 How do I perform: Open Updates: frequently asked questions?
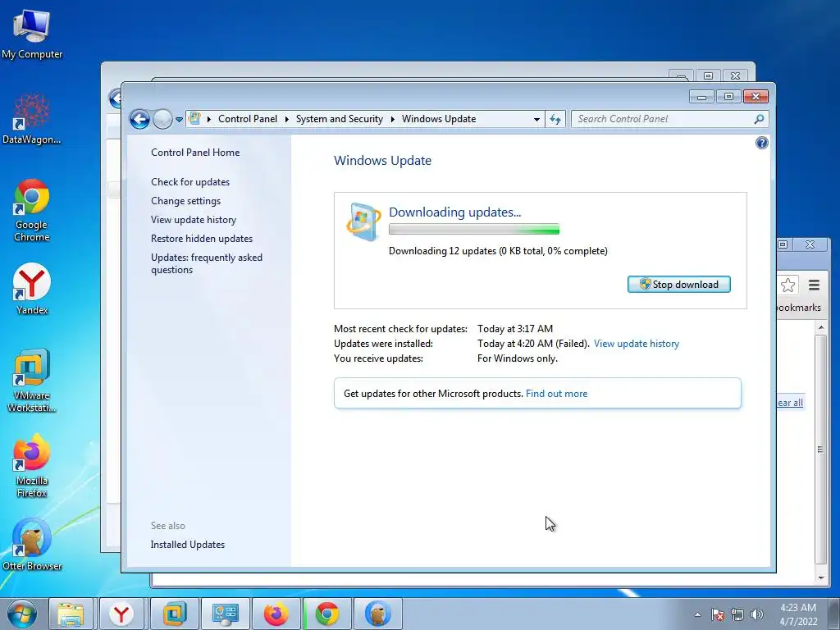pyautogui.click(x=207, y=263)
